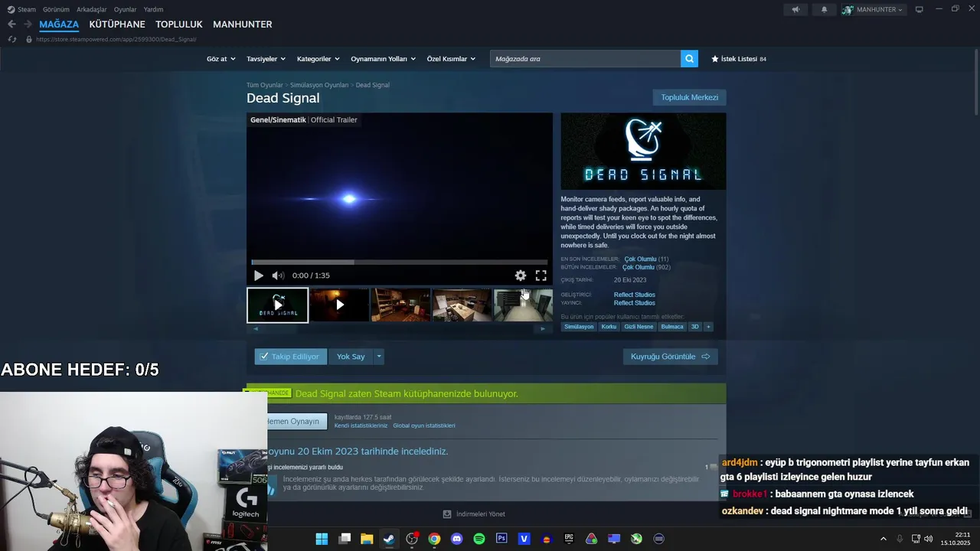This screenshot has height=551, width=980.
Task: Select the Dead Signal logo trailer thumbnail
Action: click(277, 305)
